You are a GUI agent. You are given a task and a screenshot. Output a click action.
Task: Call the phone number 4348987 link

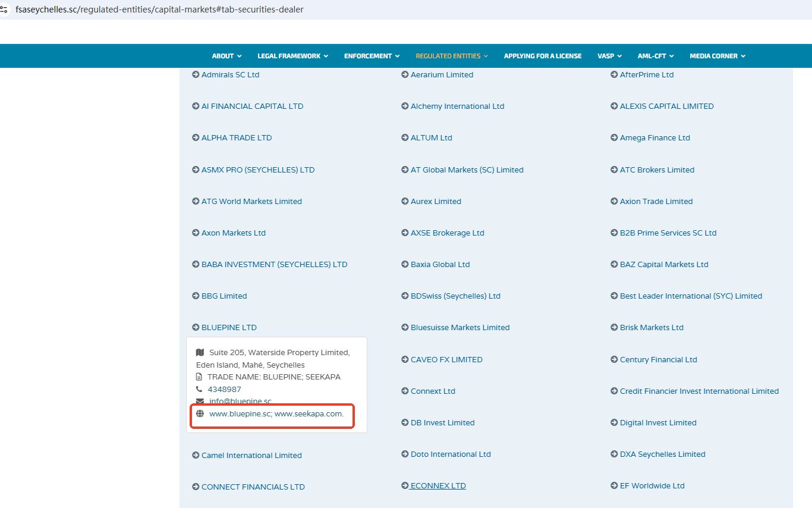[224, 389]
